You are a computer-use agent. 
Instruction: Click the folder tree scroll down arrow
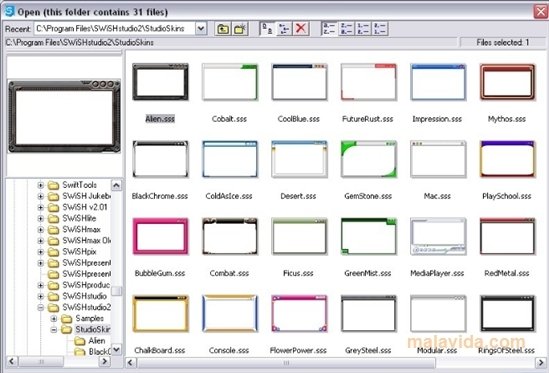click(117, 349)
